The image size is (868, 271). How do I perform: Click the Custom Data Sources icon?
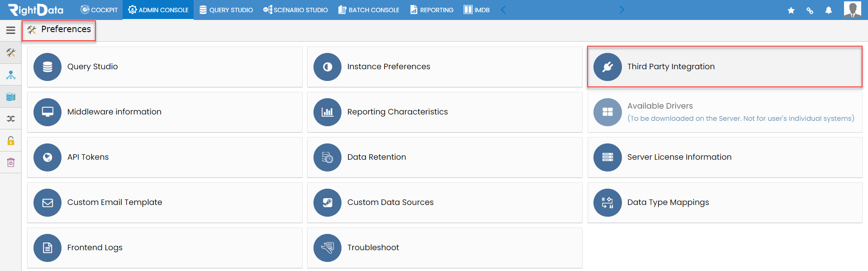(x=327, y=203)
